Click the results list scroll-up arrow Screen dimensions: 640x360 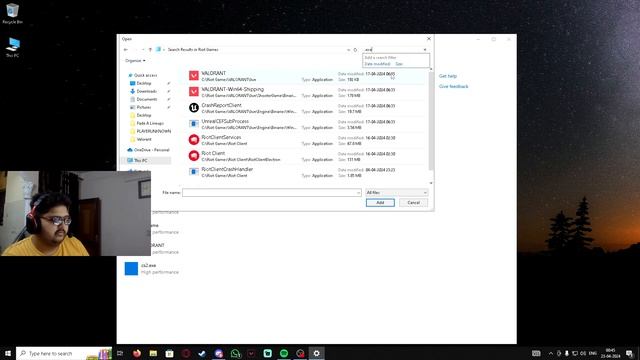click(x=431, y=69)
